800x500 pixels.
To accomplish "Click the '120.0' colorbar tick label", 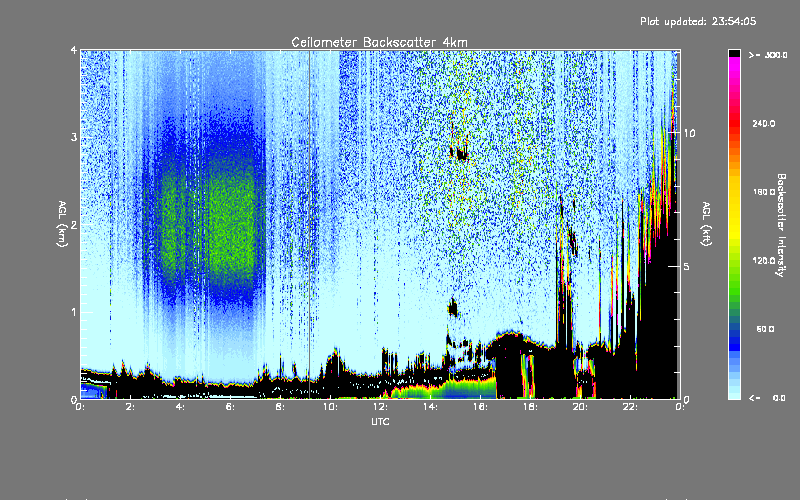I will click(x=764, y=260).
